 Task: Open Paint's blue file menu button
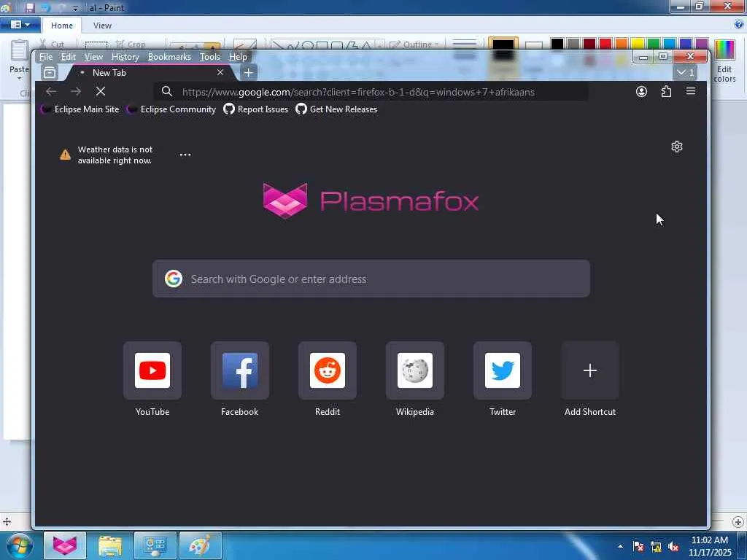point(20,25)
